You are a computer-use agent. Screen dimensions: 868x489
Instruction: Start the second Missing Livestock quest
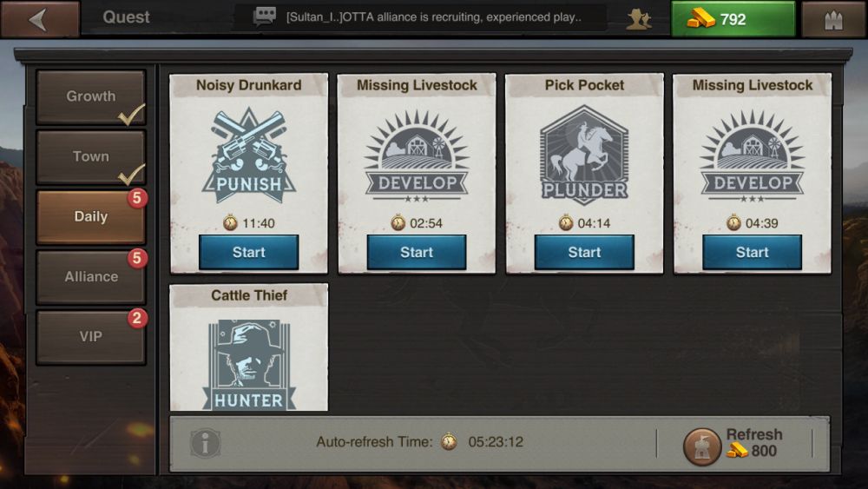(x=752, y=253)
